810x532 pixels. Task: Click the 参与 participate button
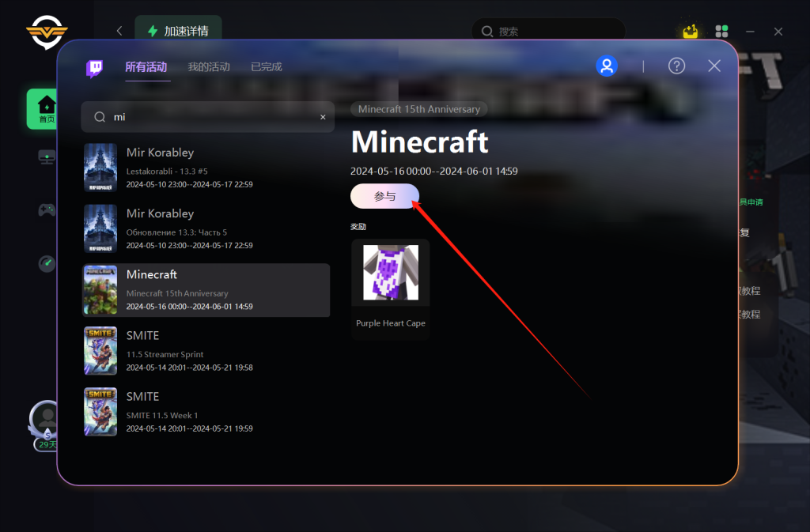[385, 196]
